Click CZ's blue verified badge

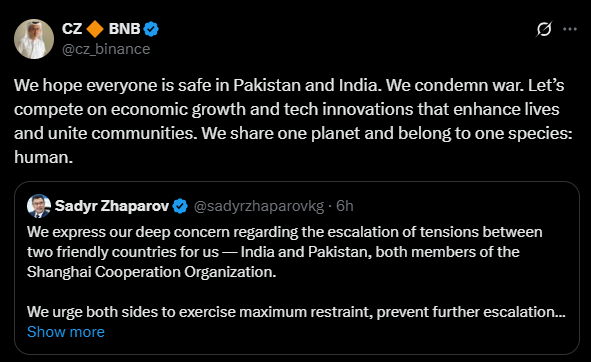pyautogui.click(x=151, y=29)
